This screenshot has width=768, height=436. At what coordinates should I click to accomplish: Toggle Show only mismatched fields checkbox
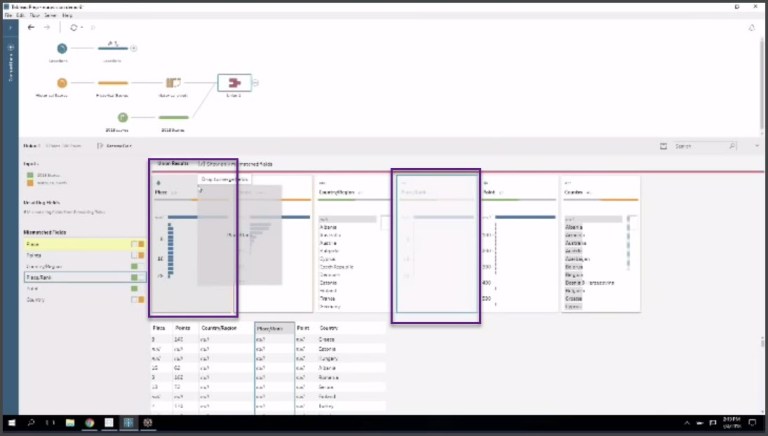coord(199,163)
